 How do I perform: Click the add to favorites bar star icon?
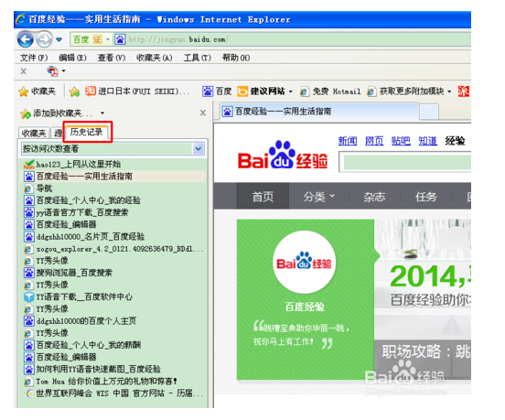pyautogui.click(x=74, y=92)
